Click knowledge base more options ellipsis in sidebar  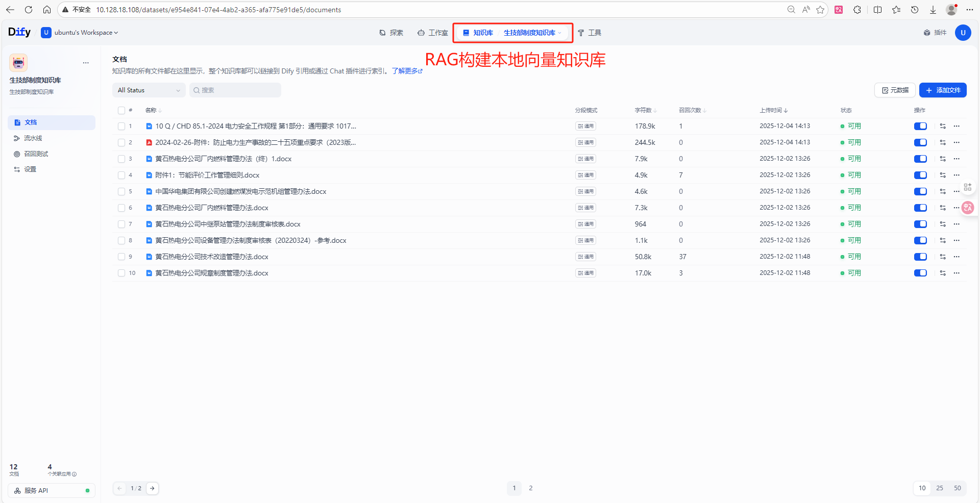pos(86,63)
